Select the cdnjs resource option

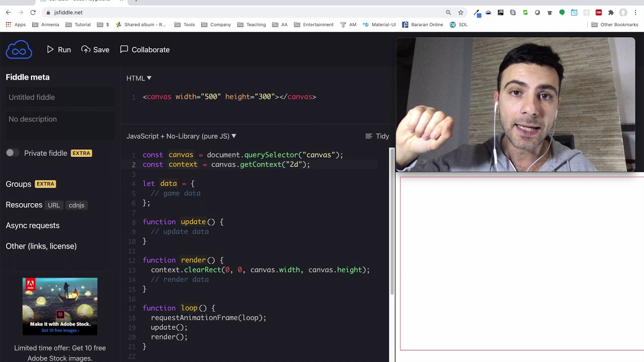(x=76, y=205)
